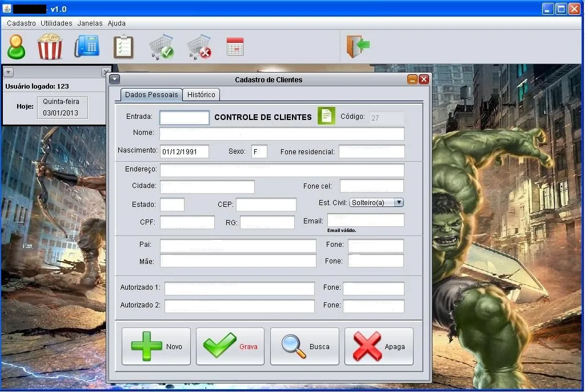Switch to the Dados Pessoais tab

pyautogui.click(x=151, y=95)
